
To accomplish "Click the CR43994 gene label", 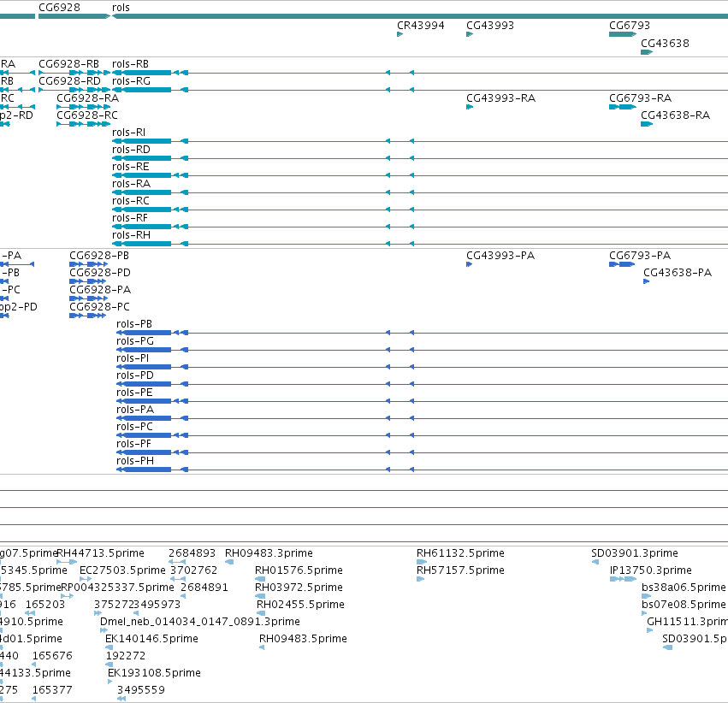I will (421, 26).
